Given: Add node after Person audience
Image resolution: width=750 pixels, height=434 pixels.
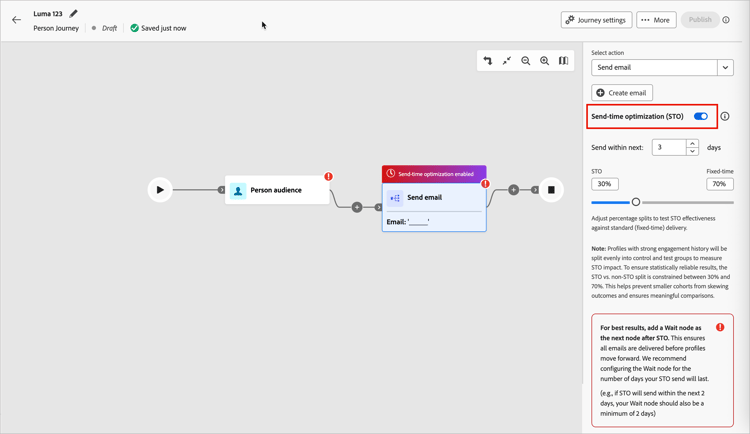Looking at the screenshot, I should [x=357, y=207].
